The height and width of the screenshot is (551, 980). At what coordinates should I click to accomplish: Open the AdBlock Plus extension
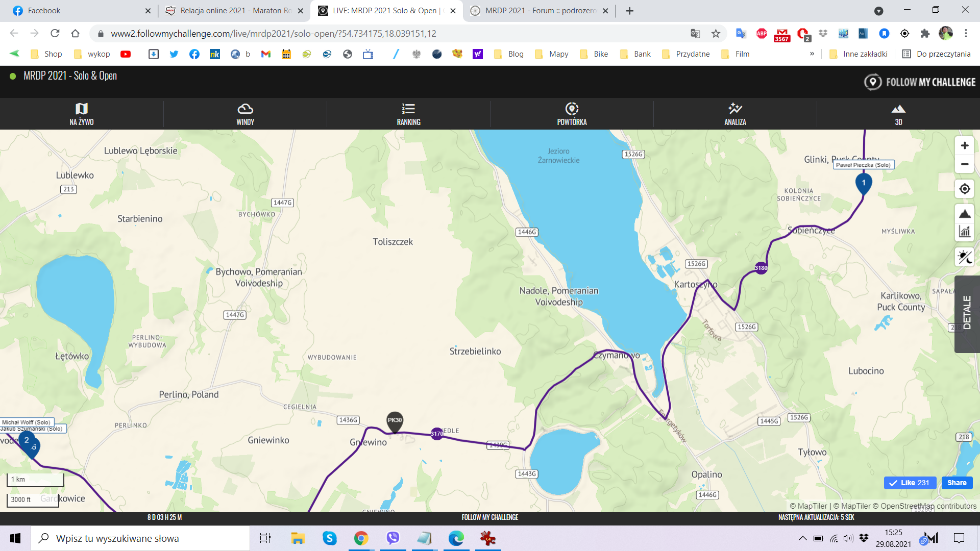point(762,34)
